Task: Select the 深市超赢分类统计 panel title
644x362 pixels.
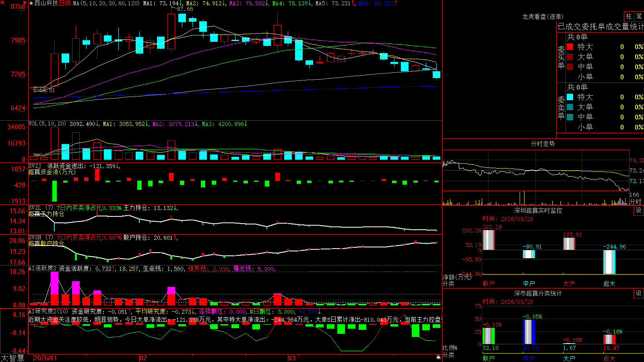Action: (x=538, y=293)
